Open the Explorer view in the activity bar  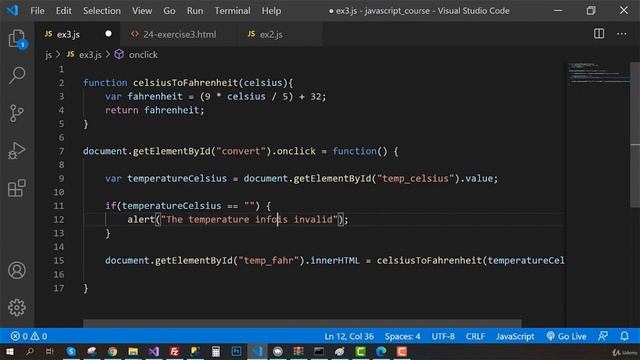point(17,38)
